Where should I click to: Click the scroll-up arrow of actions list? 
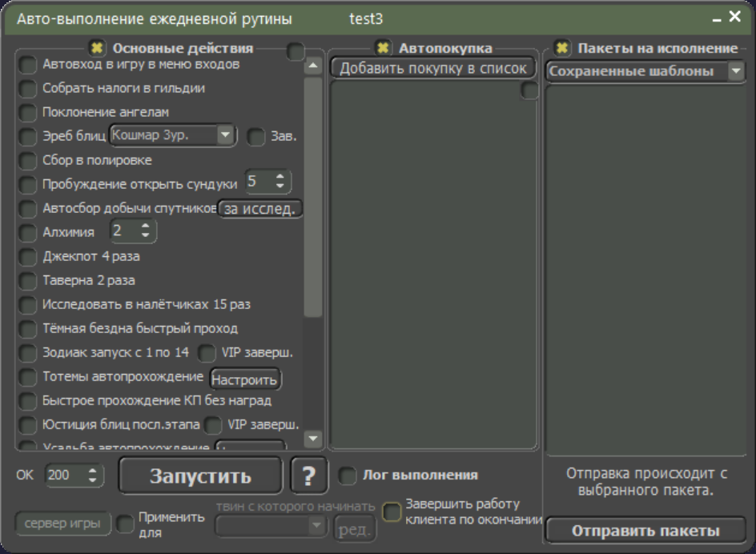pyautogui.click(x=313, y=65)
